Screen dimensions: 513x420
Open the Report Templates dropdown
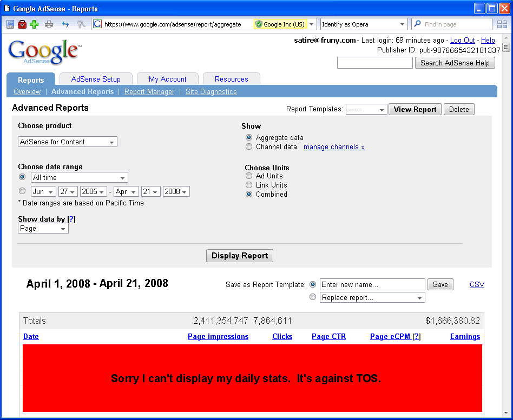click(366, 110)
